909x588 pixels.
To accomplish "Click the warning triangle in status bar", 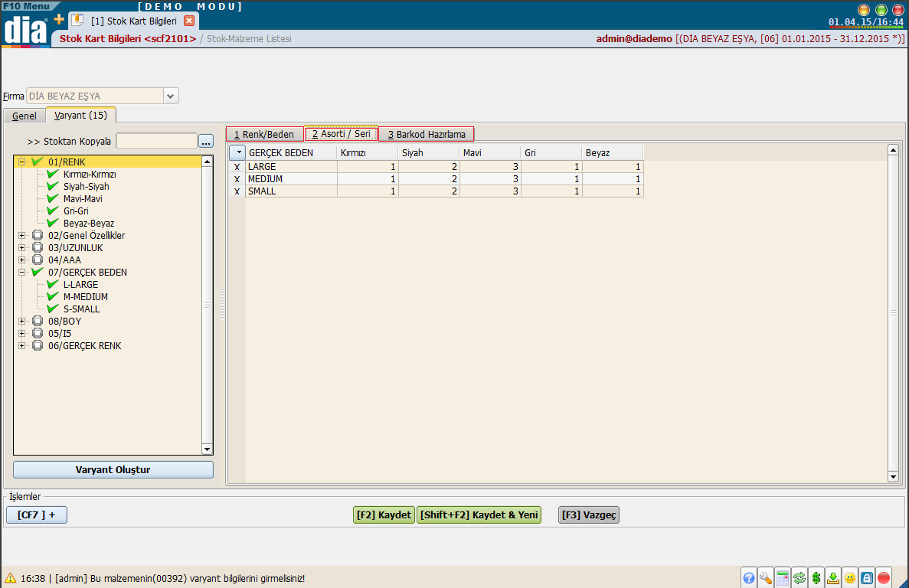I will pos(10,577).
